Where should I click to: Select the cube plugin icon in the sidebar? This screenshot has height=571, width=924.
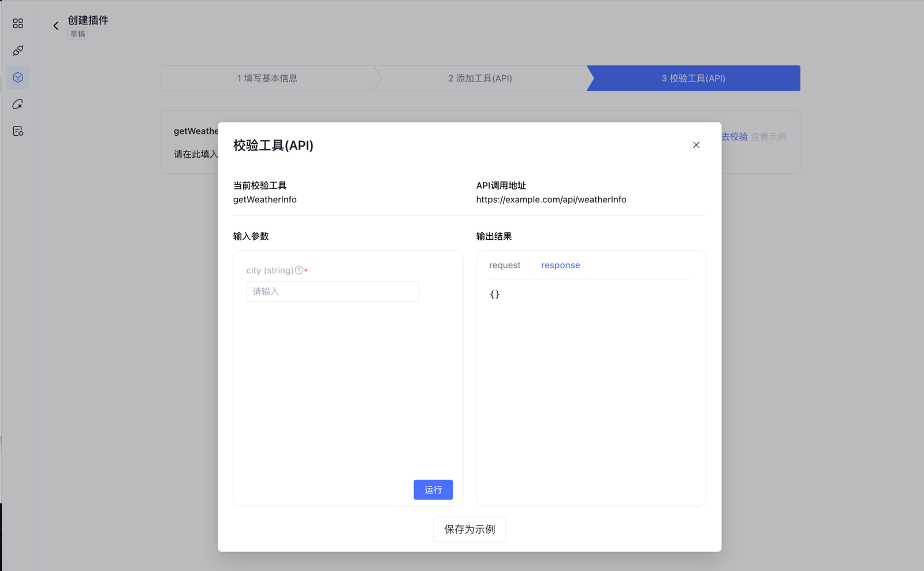(18, 77)
